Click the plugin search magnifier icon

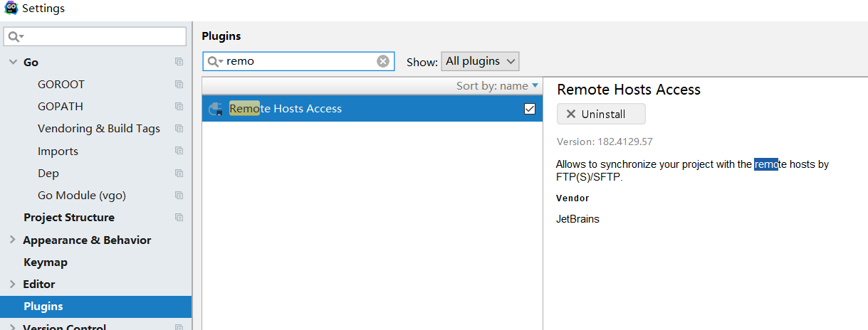[x=215, y=61]
